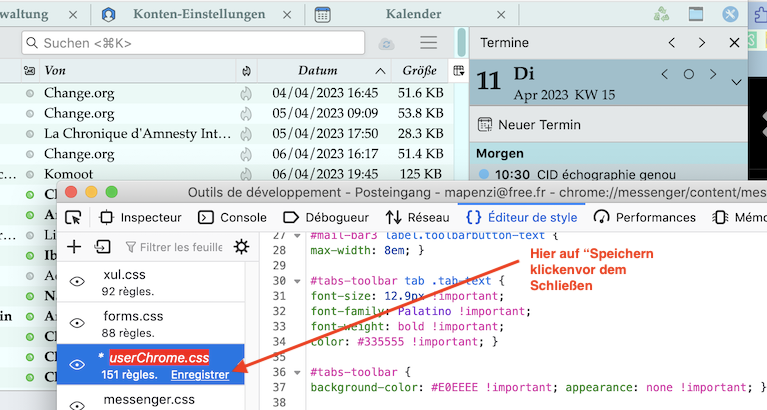Click the blue tools icon in tab bar
The height and width of the screenshot is (410, 767).
pyautogui.click(x=730, y=14)
